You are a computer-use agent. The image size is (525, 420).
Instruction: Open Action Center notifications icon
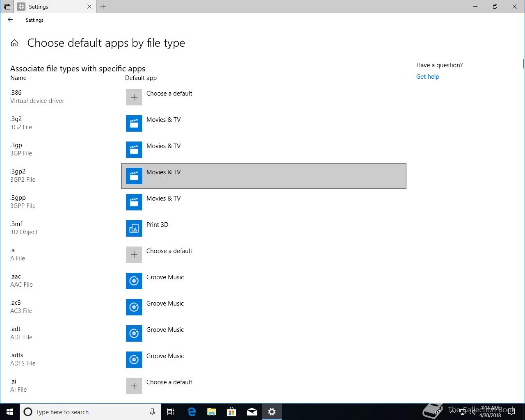511,412
